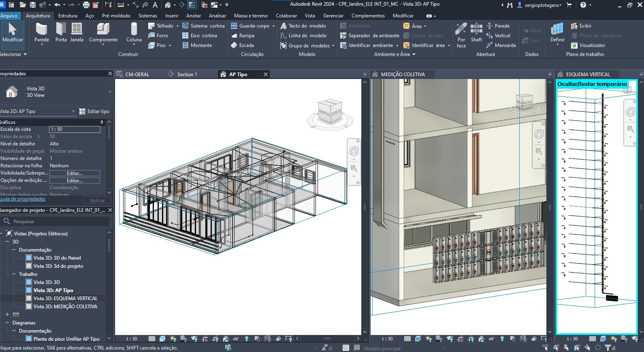Click Editar button for Visibilidade/Sobreposição
Screen dimensions: 644x352
pyautogui.click(x=75, y=173)
